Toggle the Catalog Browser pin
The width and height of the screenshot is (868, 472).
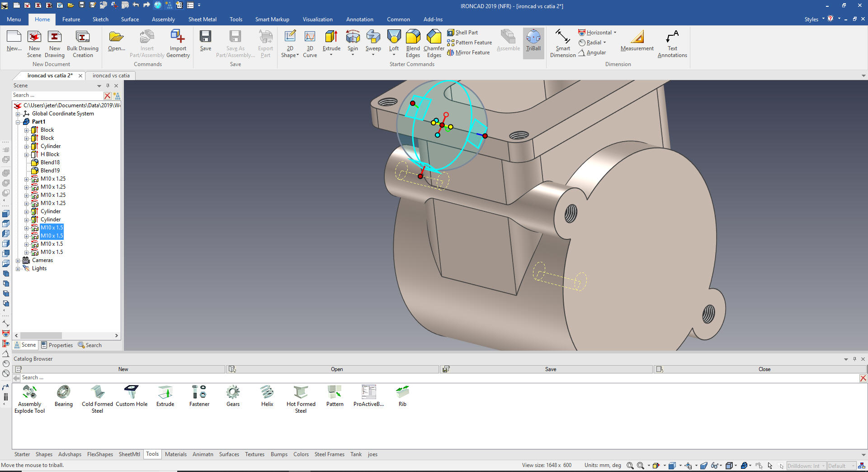pyautogui.click(x=854, y=359)
